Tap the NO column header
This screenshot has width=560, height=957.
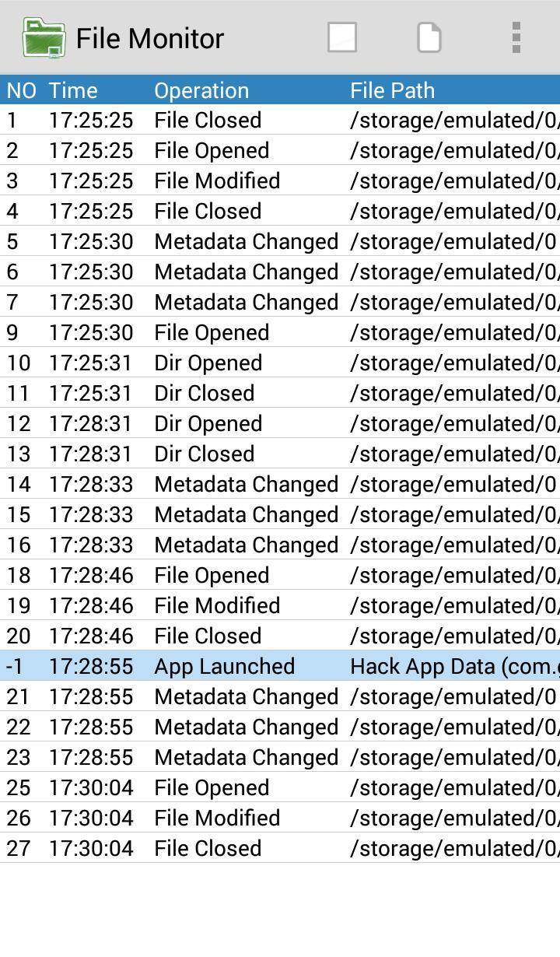click(21, 90)
